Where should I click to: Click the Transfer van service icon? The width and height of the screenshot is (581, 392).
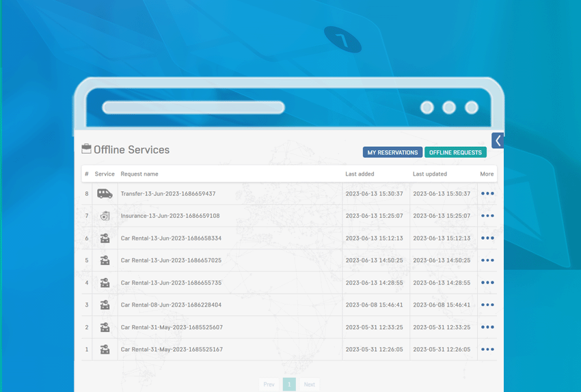coord(105,193)
